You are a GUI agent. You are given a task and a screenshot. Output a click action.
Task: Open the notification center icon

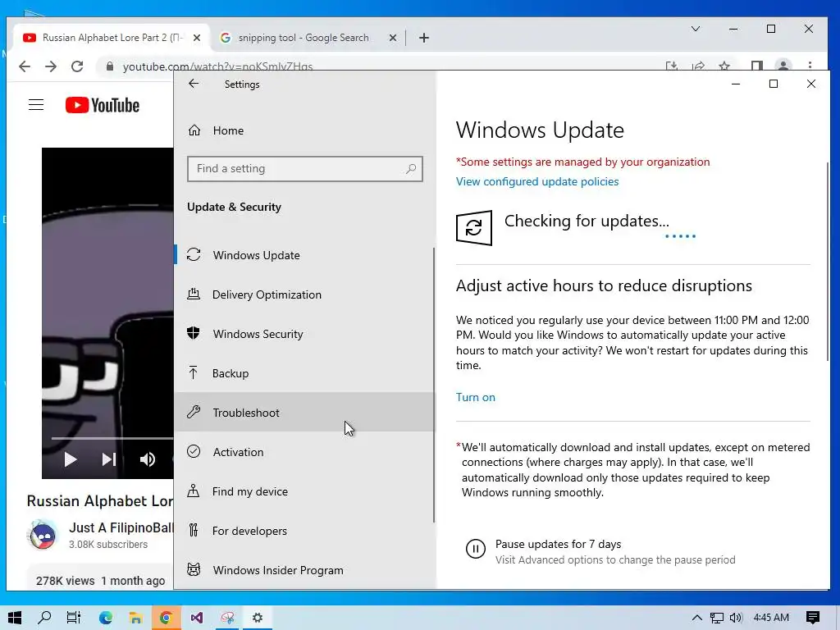coord(813,618)
